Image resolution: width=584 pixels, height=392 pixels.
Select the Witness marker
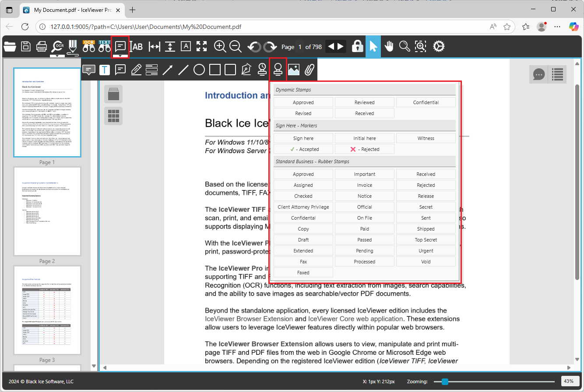[x=426, y=138]
